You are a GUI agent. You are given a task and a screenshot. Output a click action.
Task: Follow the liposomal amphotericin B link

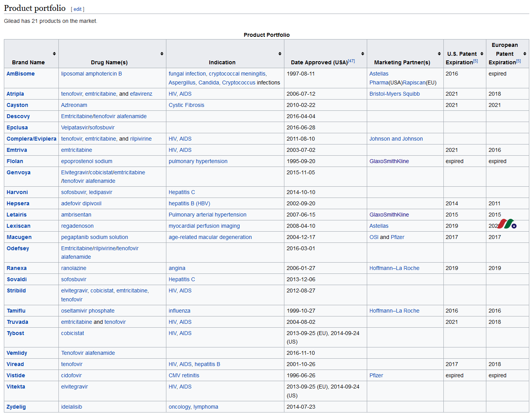[x=91, y=74]
